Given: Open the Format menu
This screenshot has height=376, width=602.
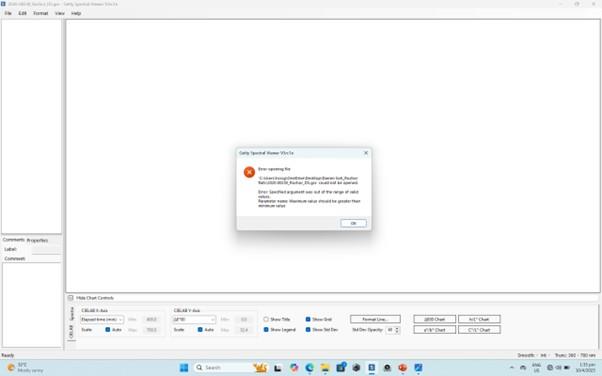Looking at the screenshot, I should pos(40,13).
